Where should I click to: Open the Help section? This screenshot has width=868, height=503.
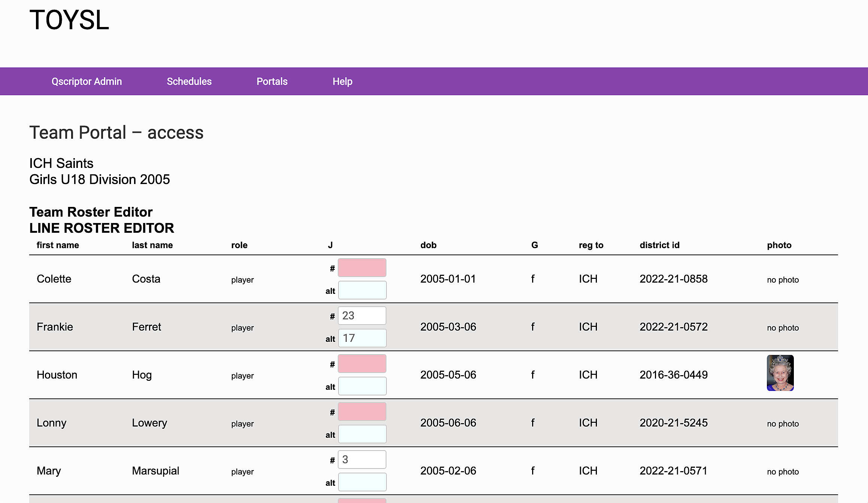(x=343, y=81)
